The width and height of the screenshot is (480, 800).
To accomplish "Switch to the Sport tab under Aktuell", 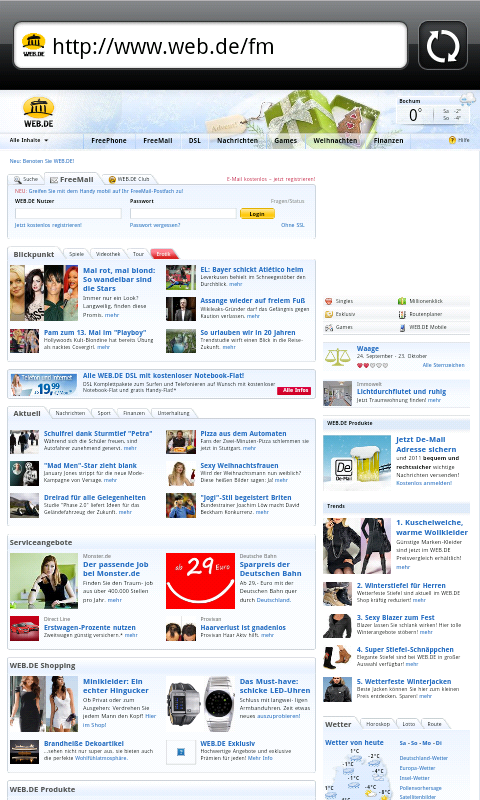I will coord(104,413).
